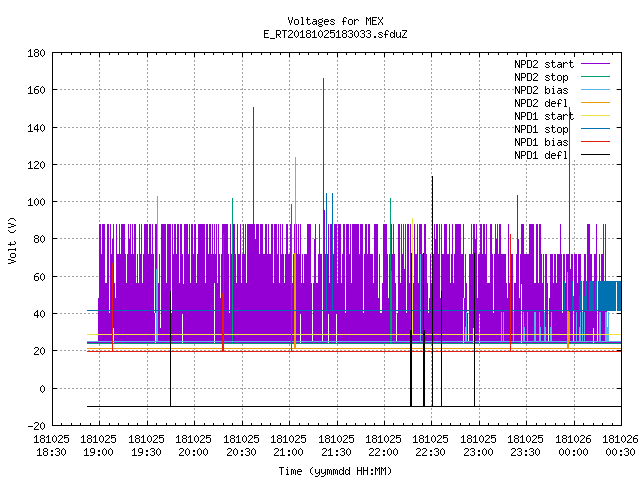Click y-axis tick value 60
This screenshot has height=480, width=640.
(39, 277)
